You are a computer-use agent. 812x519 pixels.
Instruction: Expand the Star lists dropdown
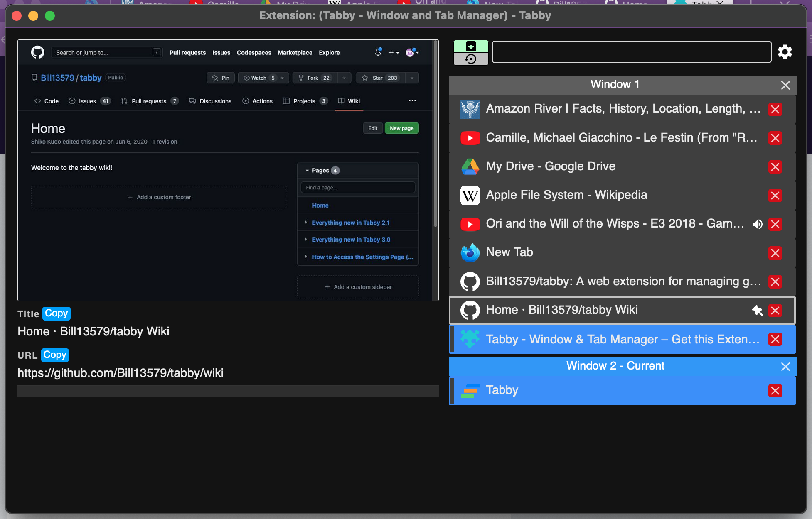(x=412, y=78)
